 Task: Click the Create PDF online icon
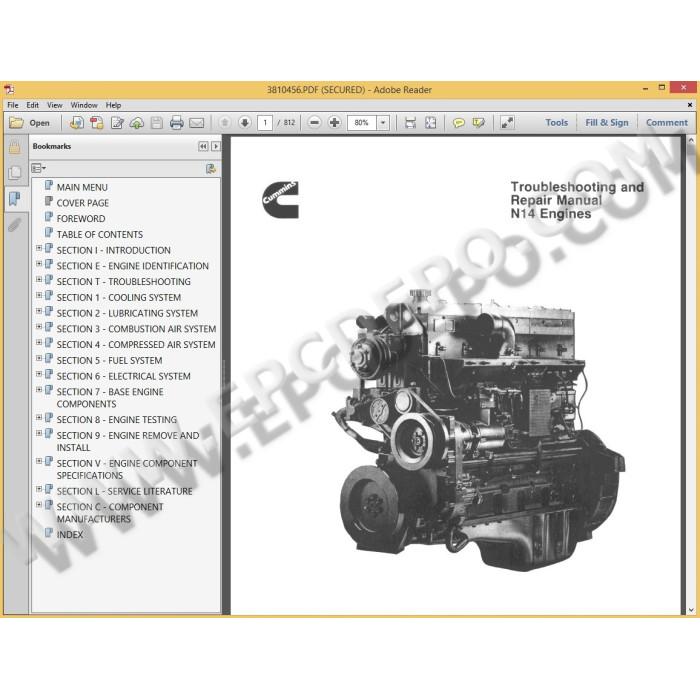[x=77, y=122]
